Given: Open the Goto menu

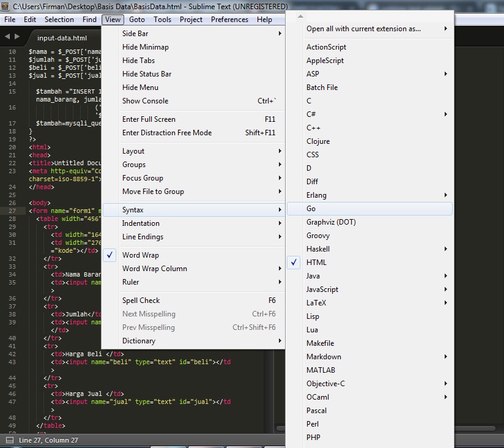Looking at the screenshot, I should tap(137, 19).
